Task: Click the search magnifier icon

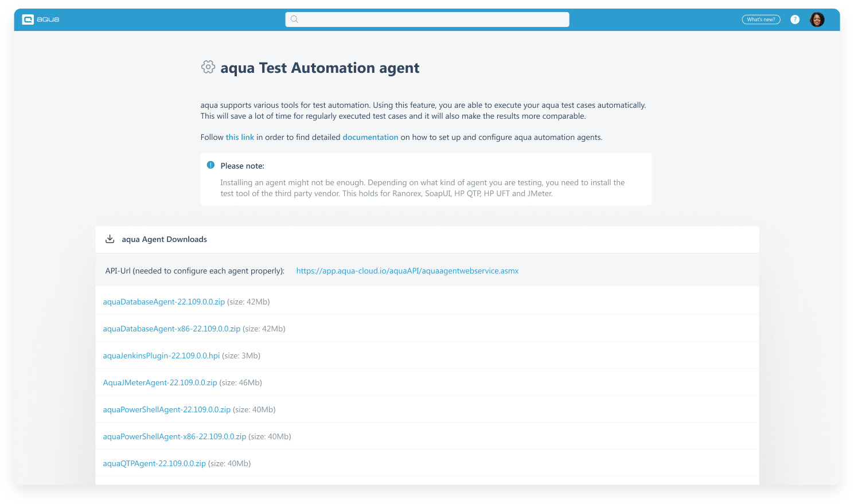Action: [294, 19]
